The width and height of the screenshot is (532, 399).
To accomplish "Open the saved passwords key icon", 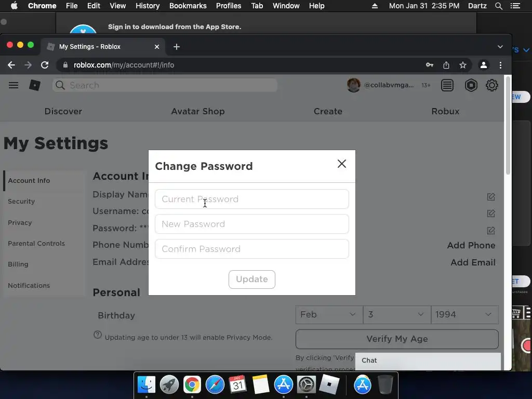I will pyautogui.click(x=430, y=65).
